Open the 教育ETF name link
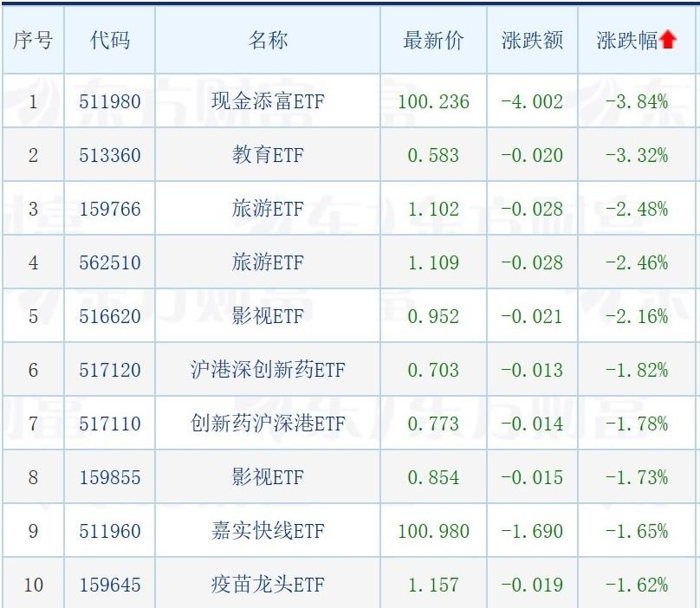The image size is (700, 608). coord(268,155)
